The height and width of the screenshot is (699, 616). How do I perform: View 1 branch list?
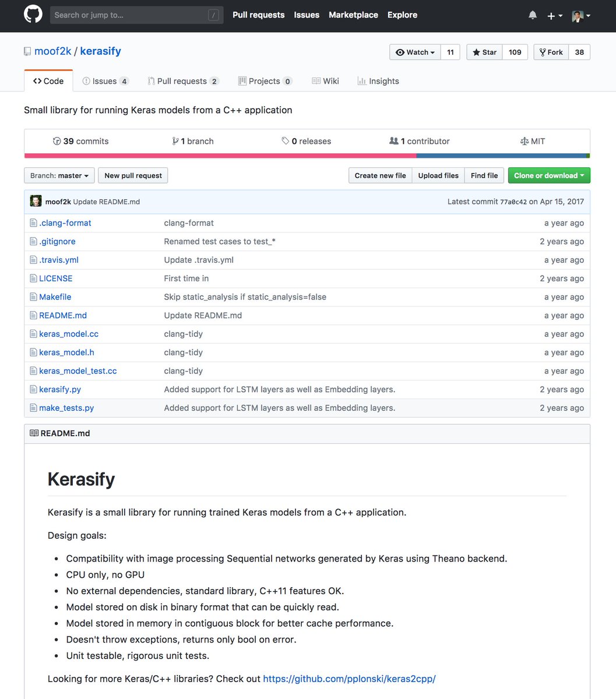point(193,141)
